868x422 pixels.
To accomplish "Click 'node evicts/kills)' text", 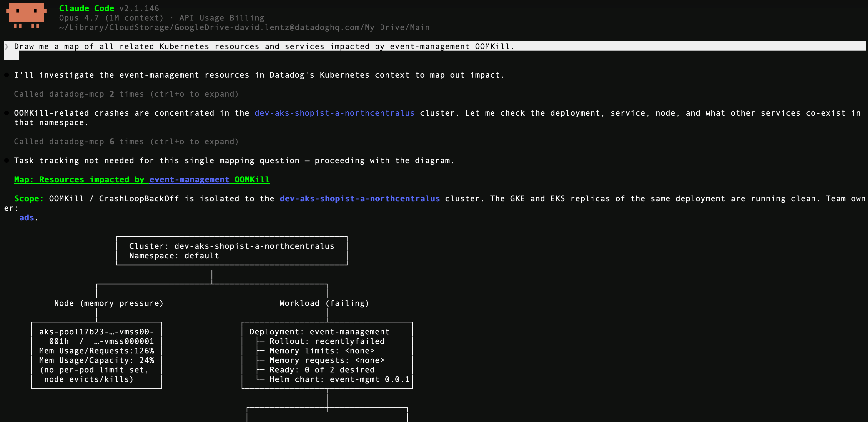I will click(x=89, y=379).
